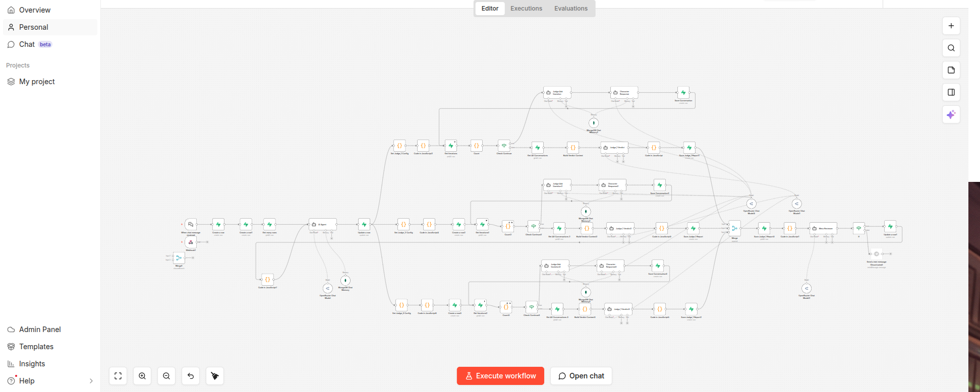Select the Merge node before Meta Reviewer
Image resolution: width=980 pixels, height=392 pixels.
pos(735,228)
